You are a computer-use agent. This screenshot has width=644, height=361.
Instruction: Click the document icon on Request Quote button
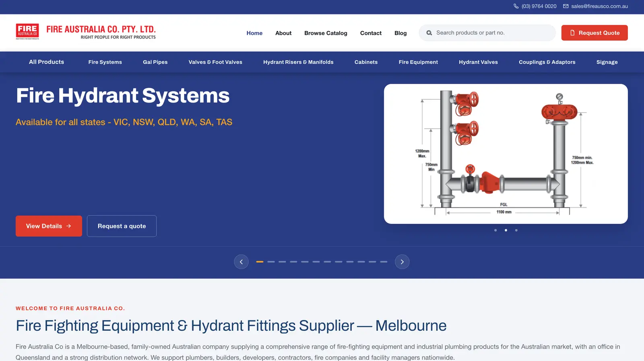(x=572, y=33)
